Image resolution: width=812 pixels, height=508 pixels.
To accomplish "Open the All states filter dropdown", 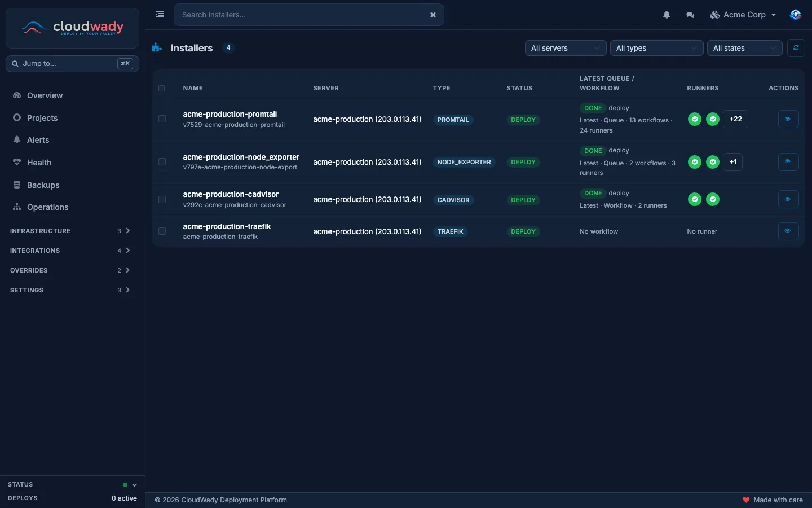I will coord(745,48).
